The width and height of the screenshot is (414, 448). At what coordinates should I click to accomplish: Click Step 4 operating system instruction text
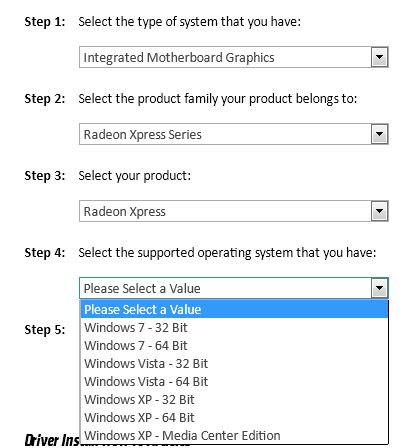click(227, 253)
